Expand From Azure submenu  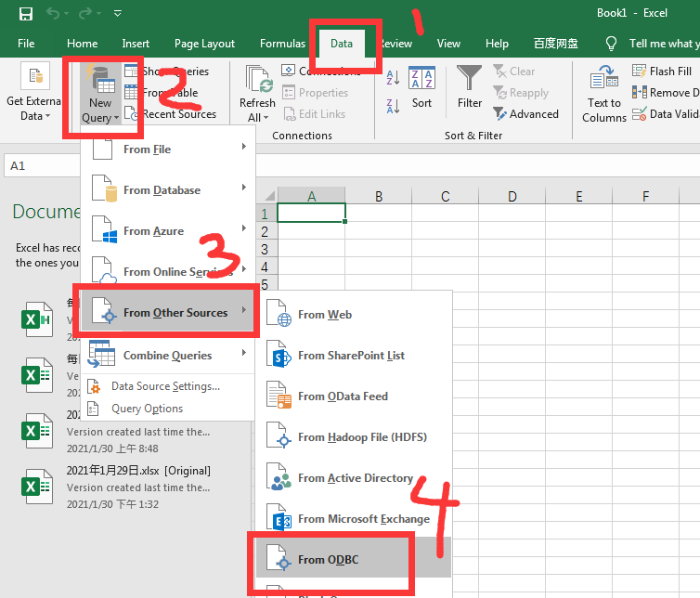tap(168, 231)
